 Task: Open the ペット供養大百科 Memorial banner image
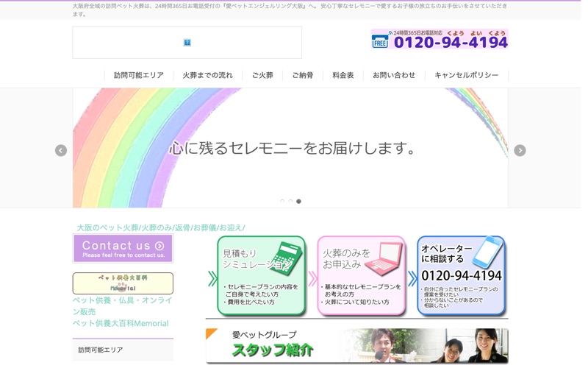[x=123, y=283]
